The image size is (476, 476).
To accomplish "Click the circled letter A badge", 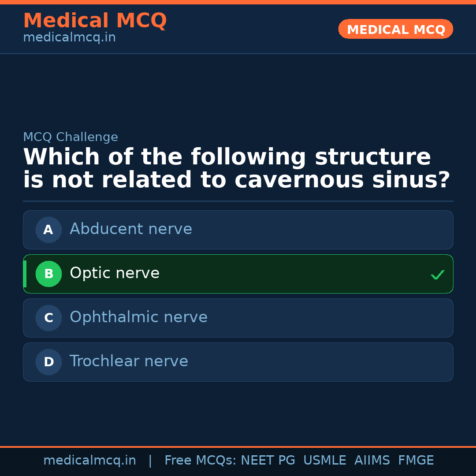I will (x=48, y=230).
